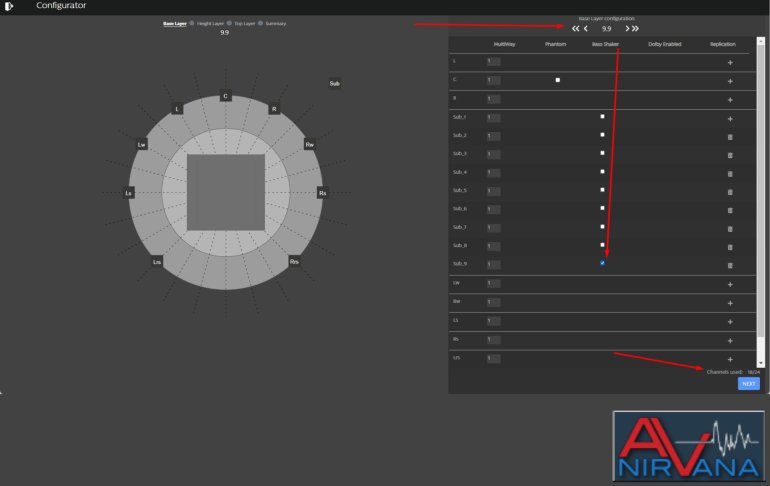The height and width of the screenshot is (486, 770).
Task: Jump to last base layer configuration
Action: tap(635, 29)
